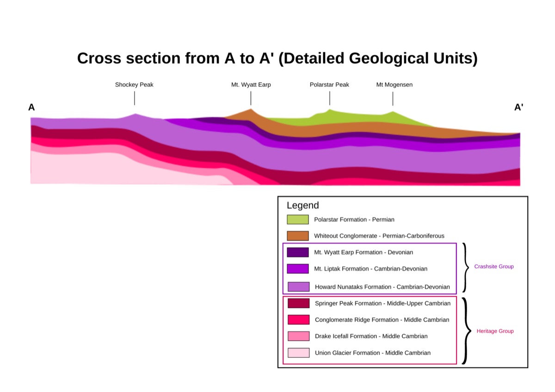Click the Mt. Wyatt Earp peak label
Screen dimensions: 555x392
(x=251, y=85)
